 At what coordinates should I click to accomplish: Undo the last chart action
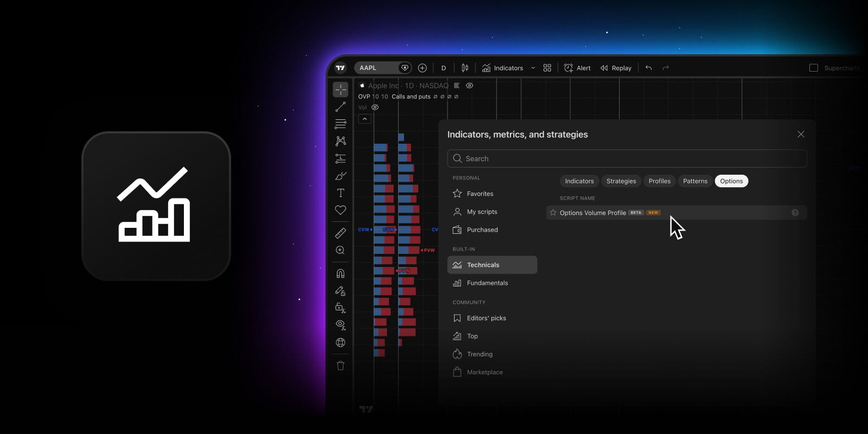(649, 68)
